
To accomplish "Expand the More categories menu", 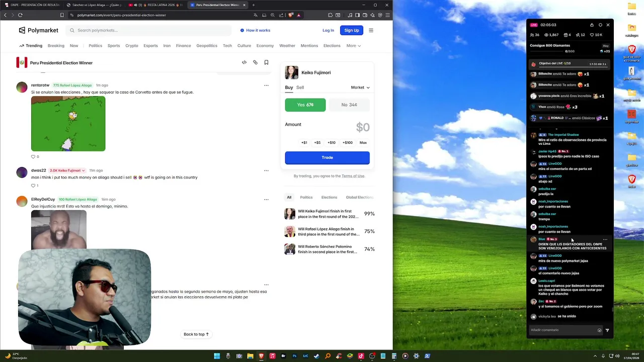I will 353,46.
